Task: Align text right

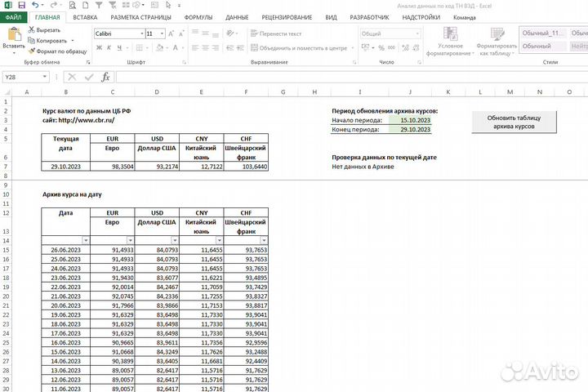Action: 216,47
